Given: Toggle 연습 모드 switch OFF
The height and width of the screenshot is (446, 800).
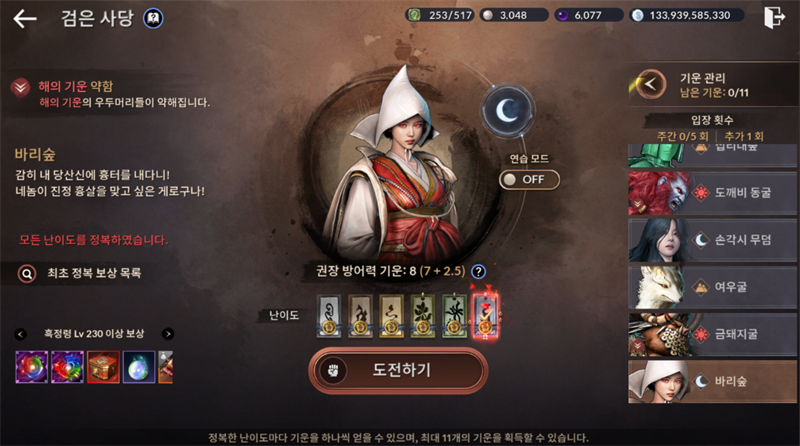Looking at the screenshot, I should 529,180.
